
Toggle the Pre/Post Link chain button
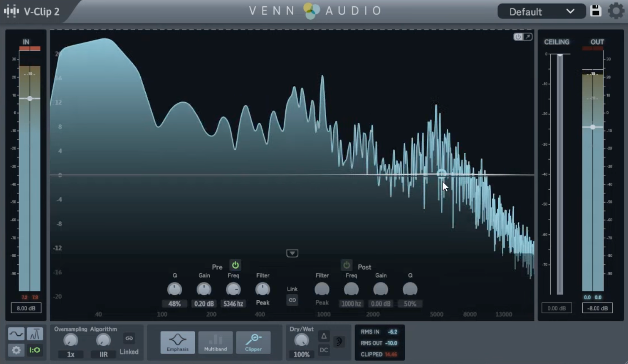point(292,300)
